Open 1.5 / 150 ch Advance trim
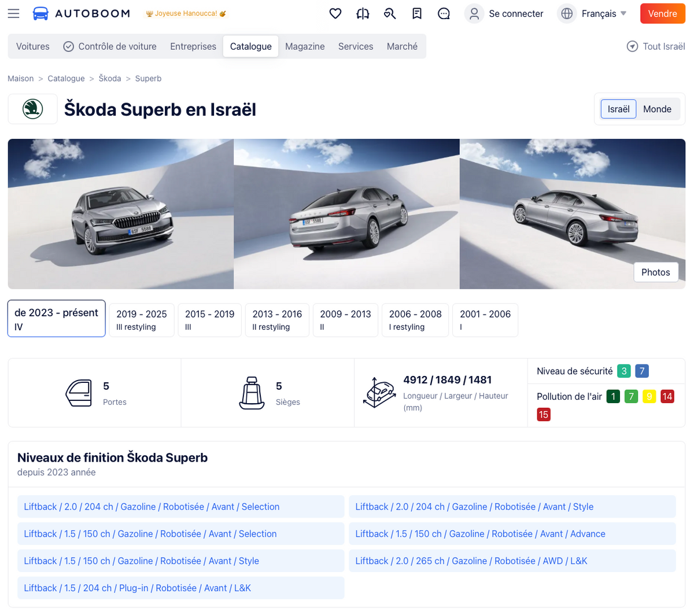This screenshot has height=616, width=694. pos(512,534)
